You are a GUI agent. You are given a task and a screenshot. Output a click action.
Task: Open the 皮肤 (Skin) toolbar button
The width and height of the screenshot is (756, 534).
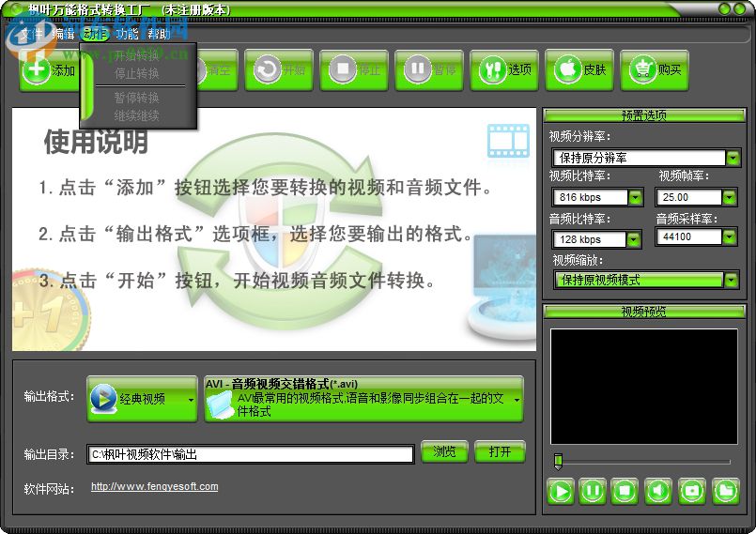579,70
